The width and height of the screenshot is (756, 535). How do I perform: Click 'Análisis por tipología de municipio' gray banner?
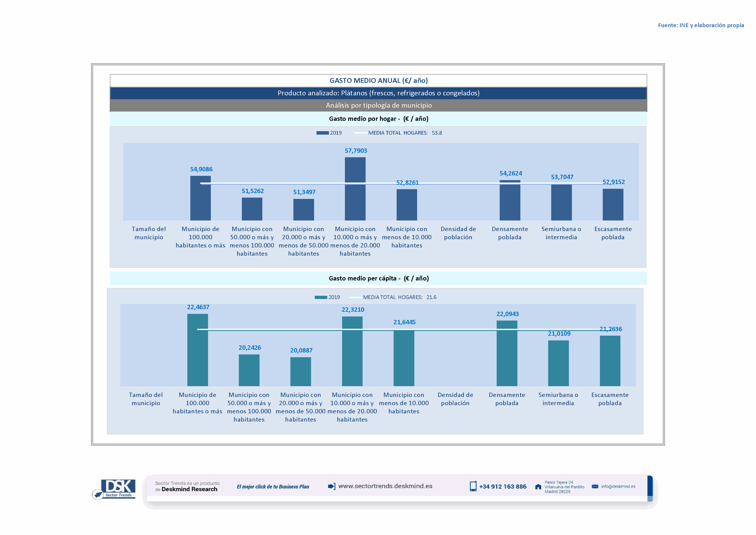pos(378,105)
